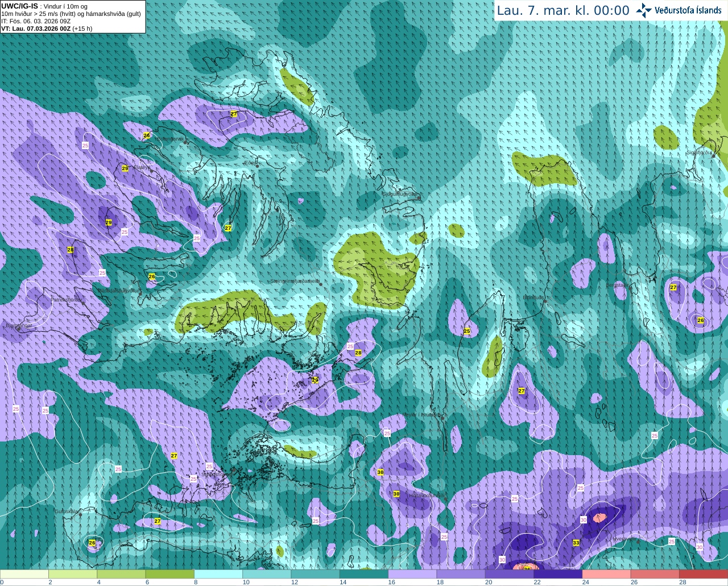This screenshot has height=586, width=728.
Task: Click the 20–22 m/s purple legend swatch
Action: point(509,574)
